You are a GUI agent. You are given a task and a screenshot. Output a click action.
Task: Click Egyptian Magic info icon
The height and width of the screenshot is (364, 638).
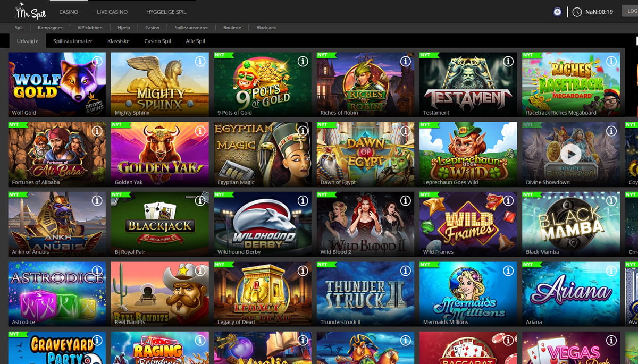(303, 131)
